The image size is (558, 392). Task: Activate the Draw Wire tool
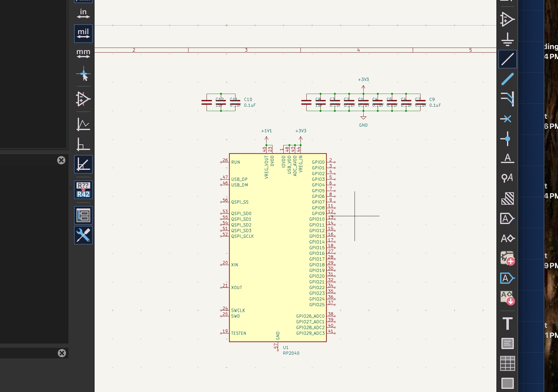pos(507,59)
